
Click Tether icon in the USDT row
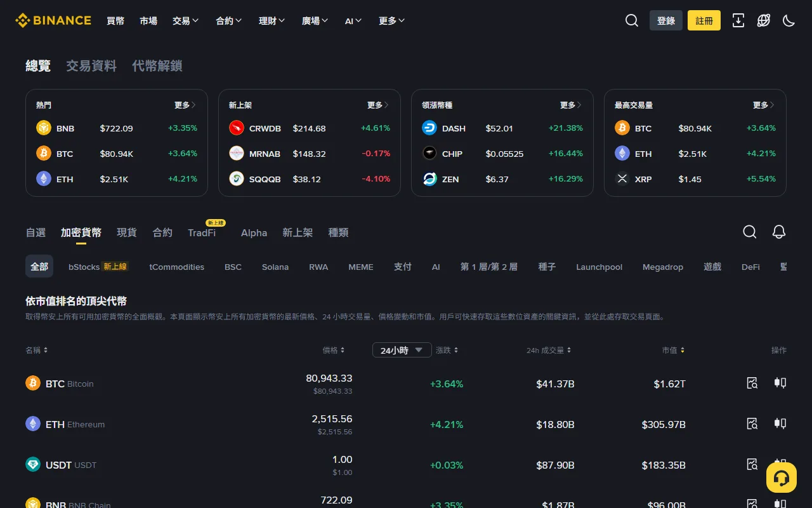(x=33, y=464)
